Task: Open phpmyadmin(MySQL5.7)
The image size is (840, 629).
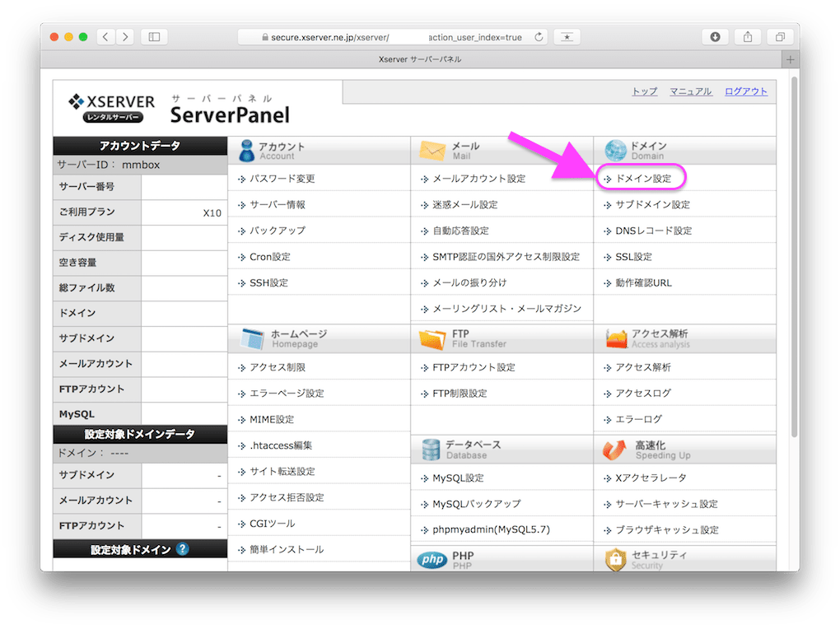Action: coord(492,529)
